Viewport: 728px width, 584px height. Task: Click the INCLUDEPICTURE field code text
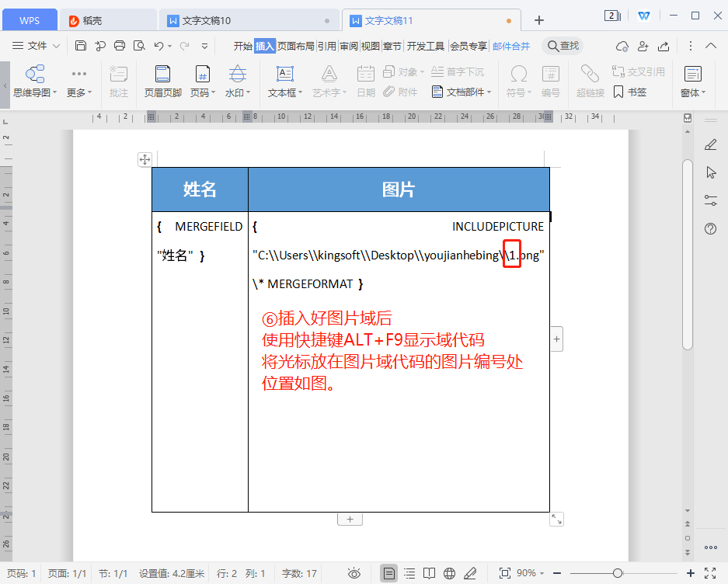pyautogui.click(x=498, y=227)
